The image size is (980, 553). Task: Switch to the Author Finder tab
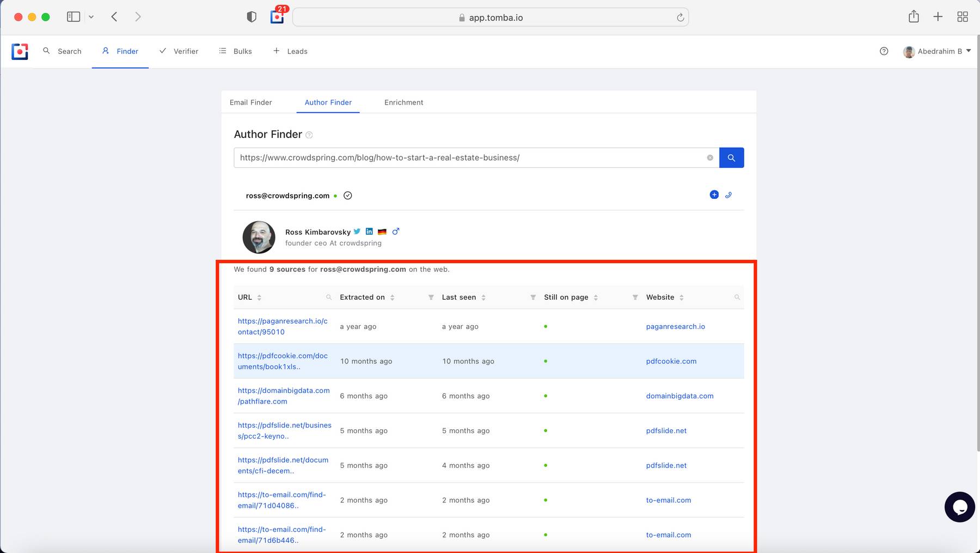click(328, 102)
